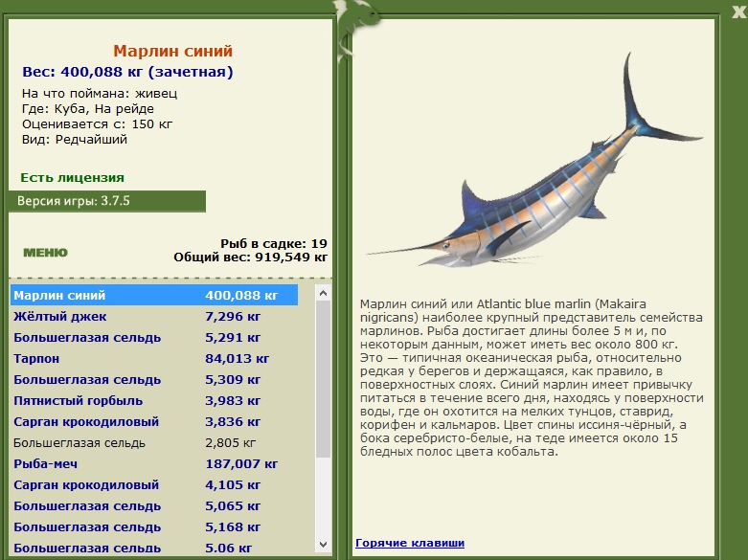Click the fish list scroll-up arrow
Viewport: 748px width, 560px height.
323,293
